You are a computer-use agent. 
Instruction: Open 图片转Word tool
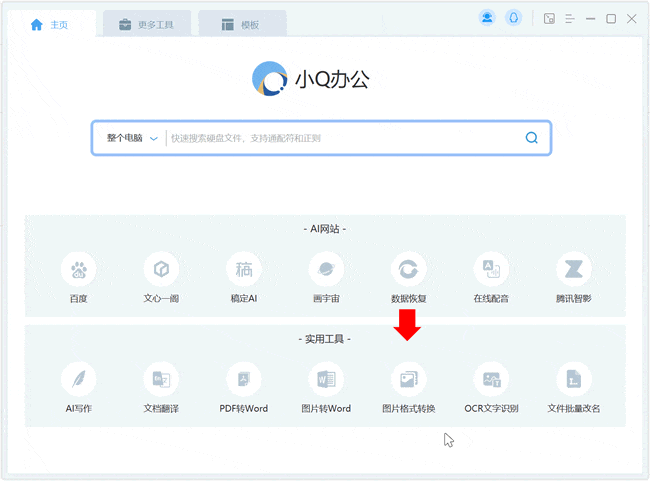tap(326, 380)
